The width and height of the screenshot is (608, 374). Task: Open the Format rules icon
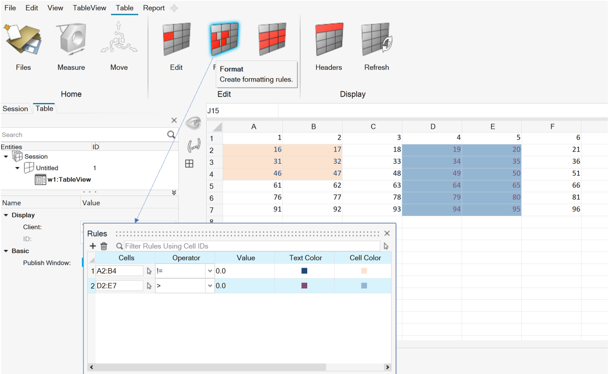224,39
